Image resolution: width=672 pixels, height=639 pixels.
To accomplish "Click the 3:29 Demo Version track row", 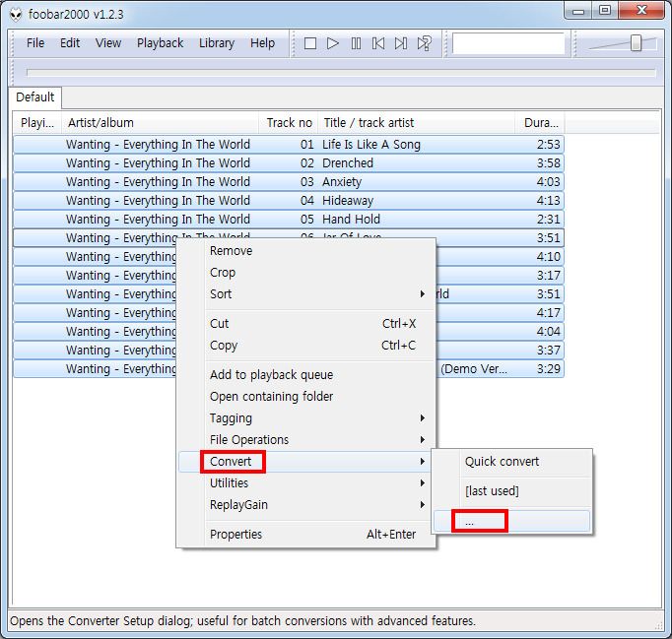I will coord(500,369).
